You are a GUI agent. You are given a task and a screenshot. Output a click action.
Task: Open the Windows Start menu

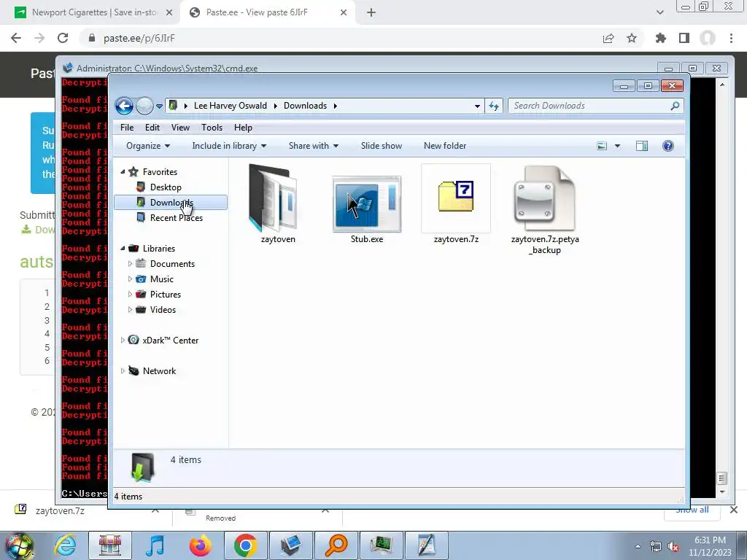pos(20,545)
